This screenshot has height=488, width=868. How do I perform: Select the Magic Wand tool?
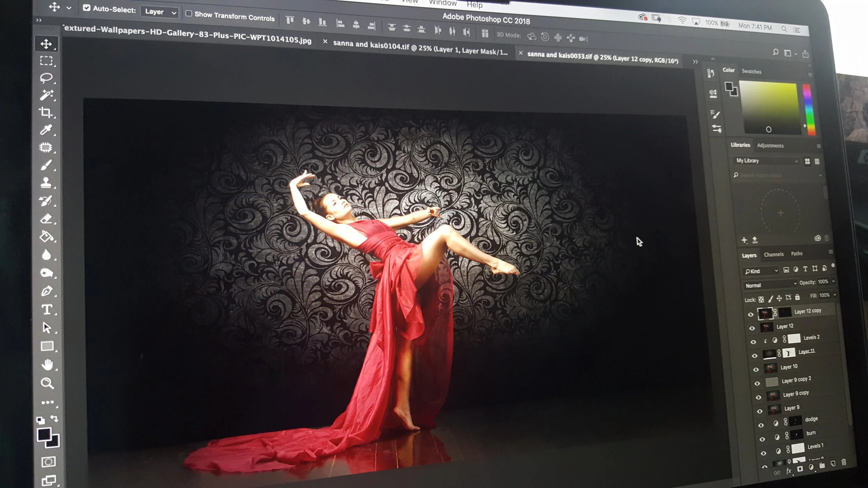click(46, 95)
